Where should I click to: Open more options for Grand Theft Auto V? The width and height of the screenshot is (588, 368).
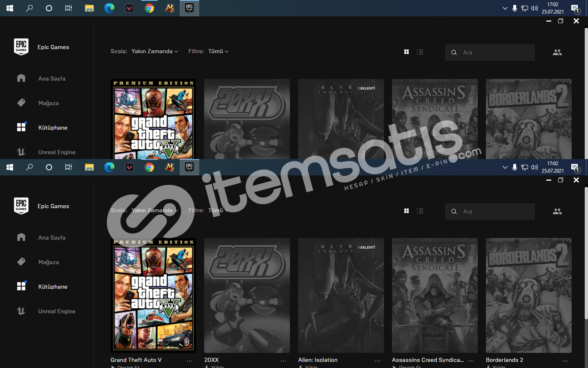189,361
